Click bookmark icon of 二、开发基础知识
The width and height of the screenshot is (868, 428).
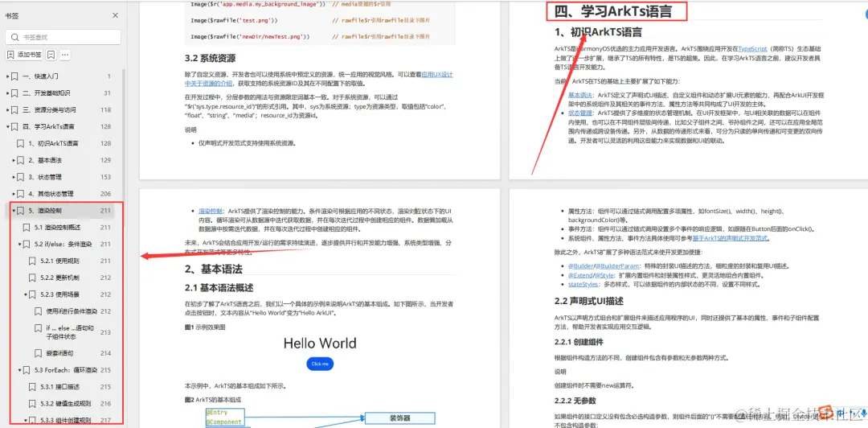click(x=14, y=93)
